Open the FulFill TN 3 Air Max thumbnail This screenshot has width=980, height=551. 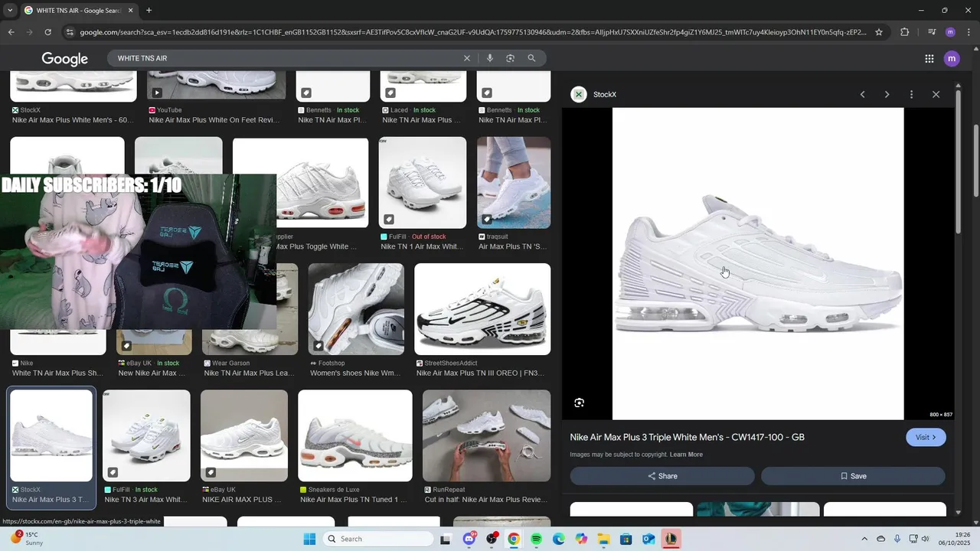pyautogui.click(x=146, y=435)
